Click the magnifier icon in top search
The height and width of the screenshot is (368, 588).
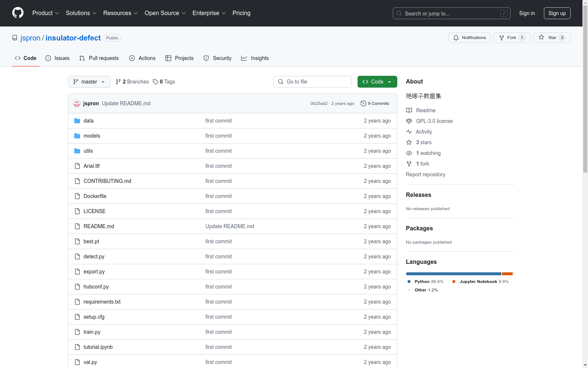point(399,13)
